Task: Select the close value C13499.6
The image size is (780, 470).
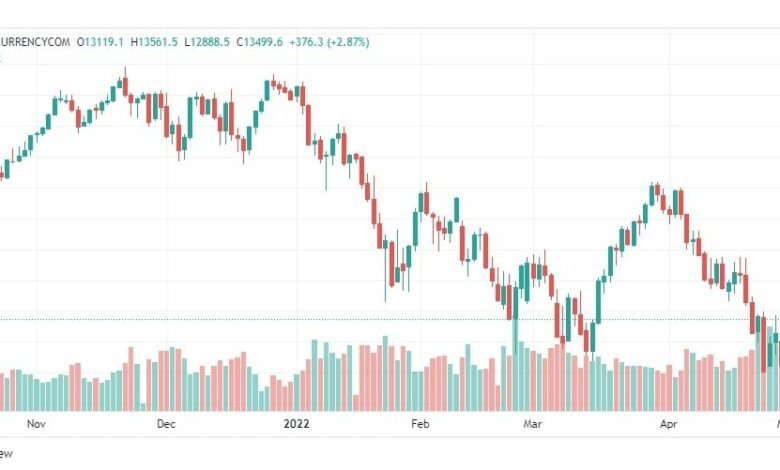Action: click(x=259, y=42)
